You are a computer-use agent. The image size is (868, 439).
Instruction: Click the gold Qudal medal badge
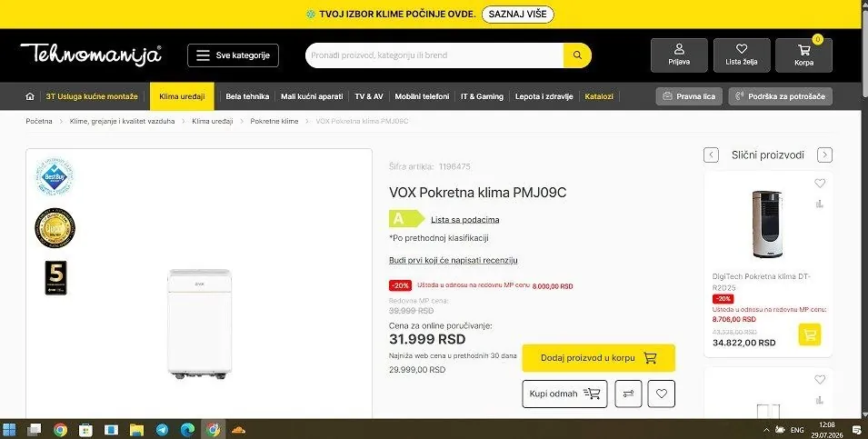pyautogui.click(x=55, y=228)
